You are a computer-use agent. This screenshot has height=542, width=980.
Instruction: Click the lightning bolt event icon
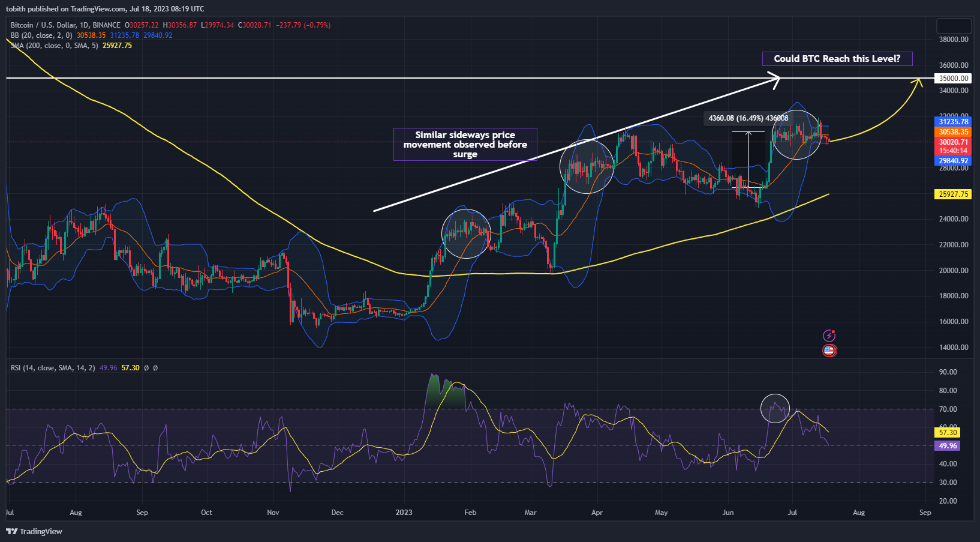(x=829, y=336)
